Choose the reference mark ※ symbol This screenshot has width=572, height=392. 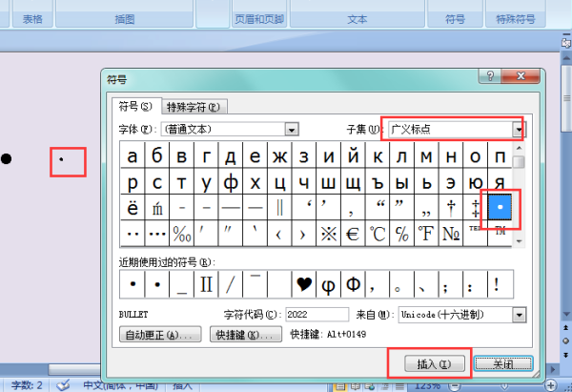pos(328,234)
